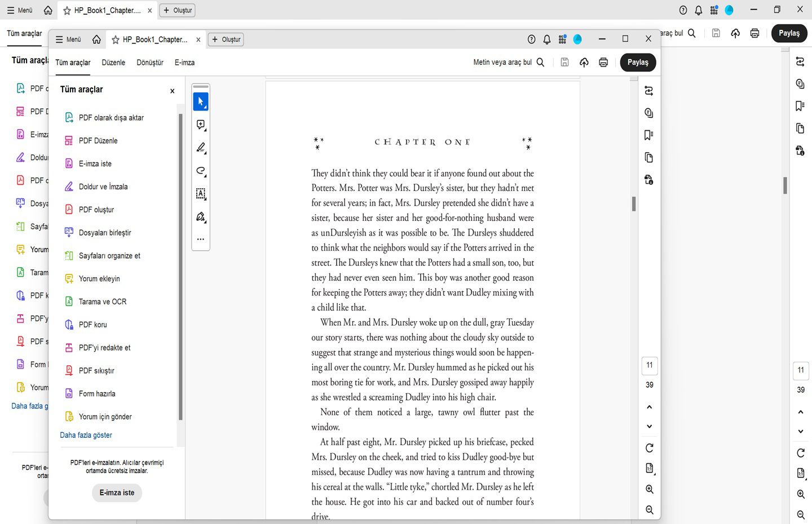The image size is (812, 524).
Task: Star the HP_Book1_Chapter file in front window tab
Action: click(x=116, y=39)
